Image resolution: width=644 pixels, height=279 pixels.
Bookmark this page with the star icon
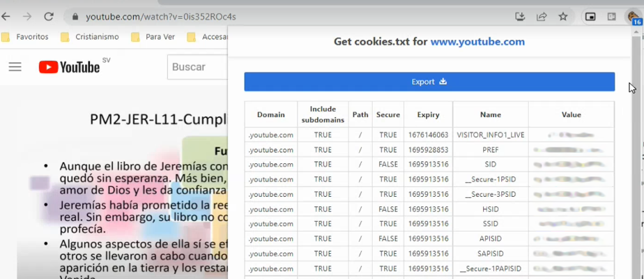tap(563, 17)
